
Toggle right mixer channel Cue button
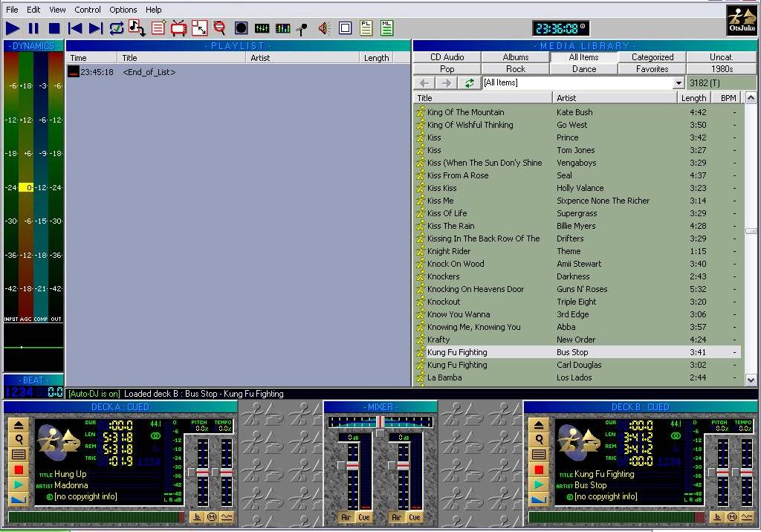tap(415, 517)
